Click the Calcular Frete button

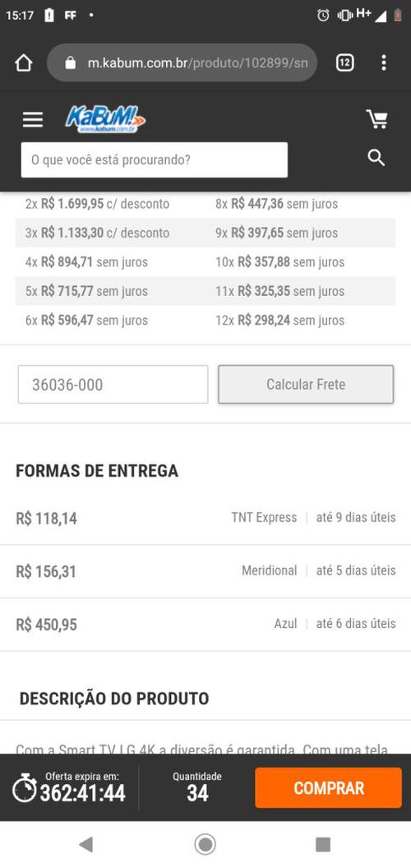(306, 384)
